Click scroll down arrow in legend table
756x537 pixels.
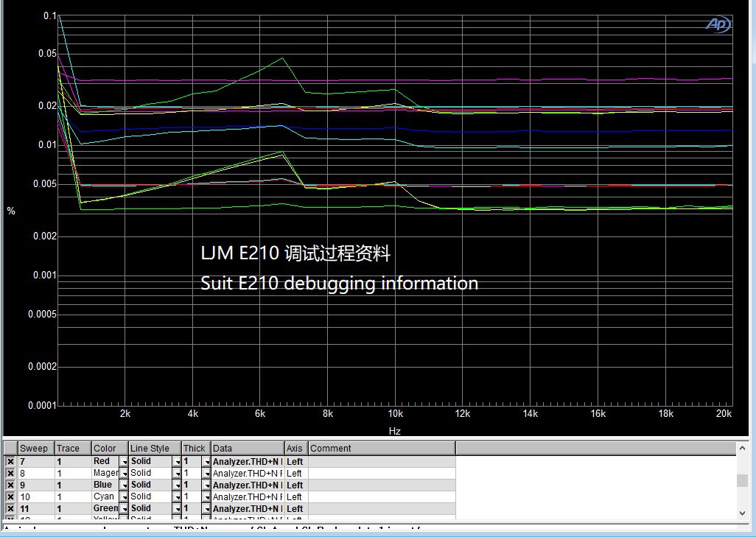pyautogui.click(x=743, y=513)
